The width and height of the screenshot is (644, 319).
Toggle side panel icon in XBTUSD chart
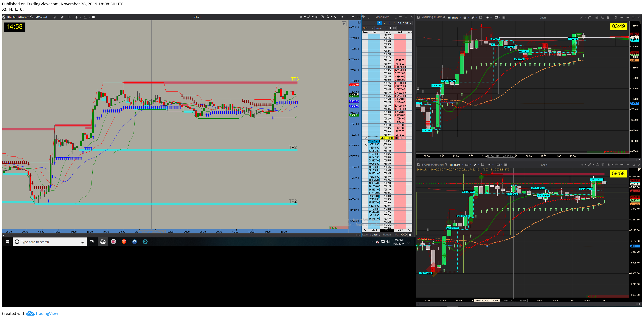[x=504, y=17]
